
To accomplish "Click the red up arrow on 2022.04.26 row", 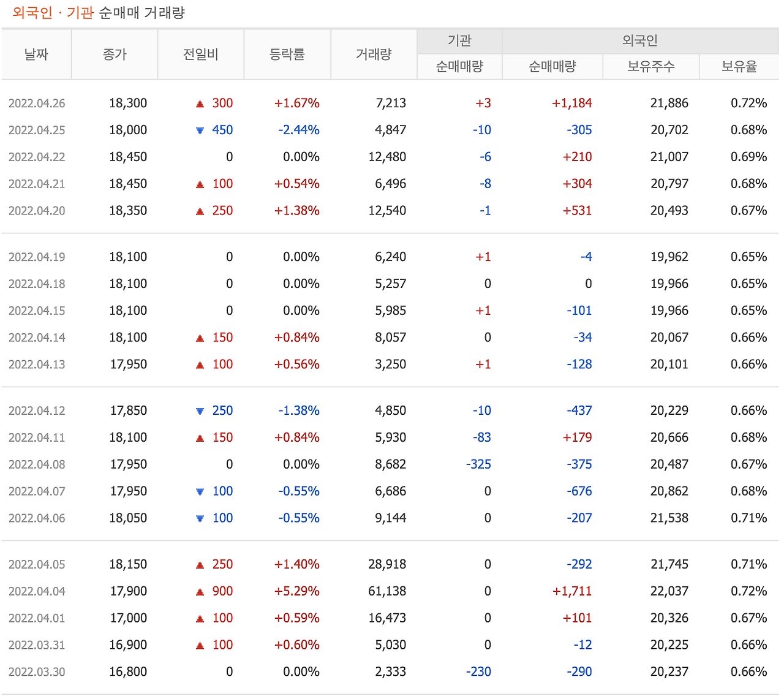I will click(199, 103).
